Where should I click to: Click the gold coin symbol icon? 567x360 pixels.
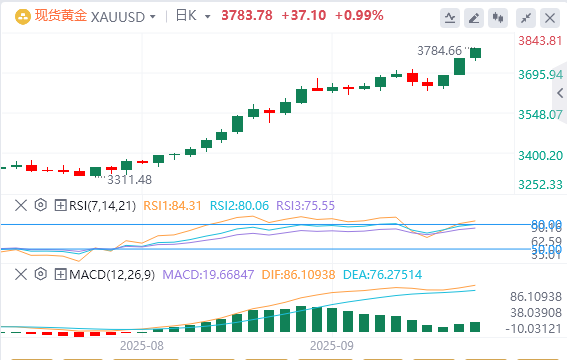click(x=23, y=17)
